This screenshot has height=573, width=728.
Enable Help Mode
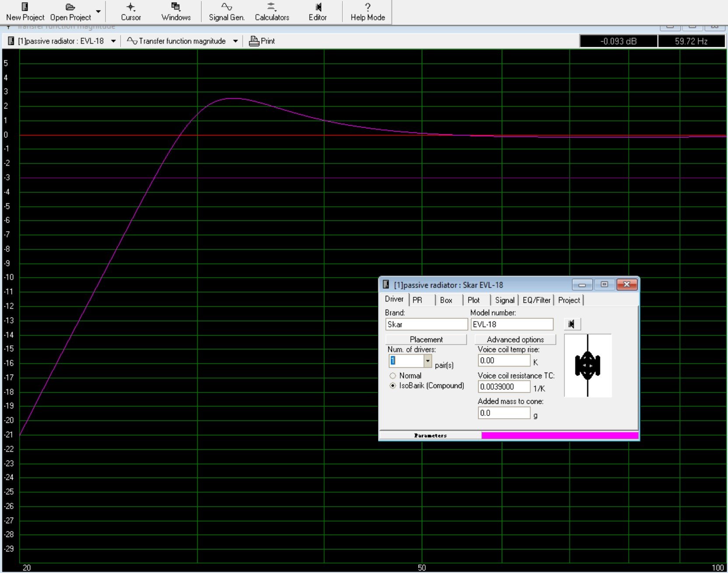tap(367, 11)
